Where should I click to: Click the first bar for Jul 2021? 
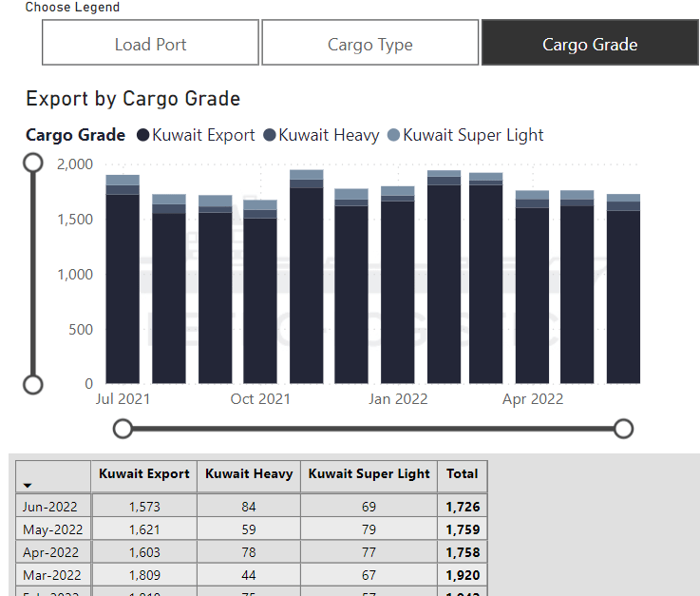(123, 285)
